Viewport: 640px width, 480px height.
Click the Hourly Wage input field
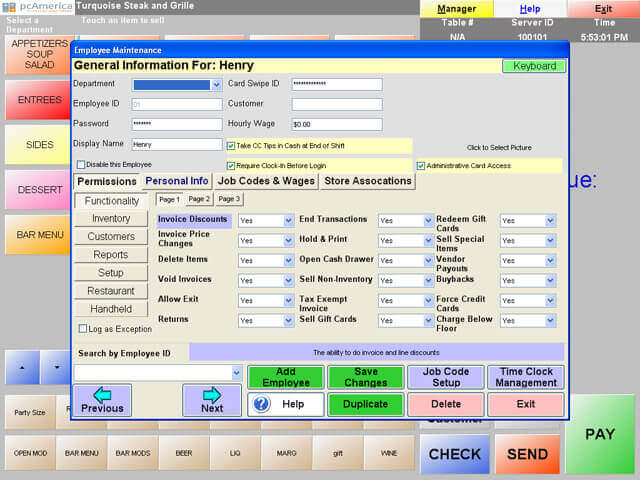(336, 125)
